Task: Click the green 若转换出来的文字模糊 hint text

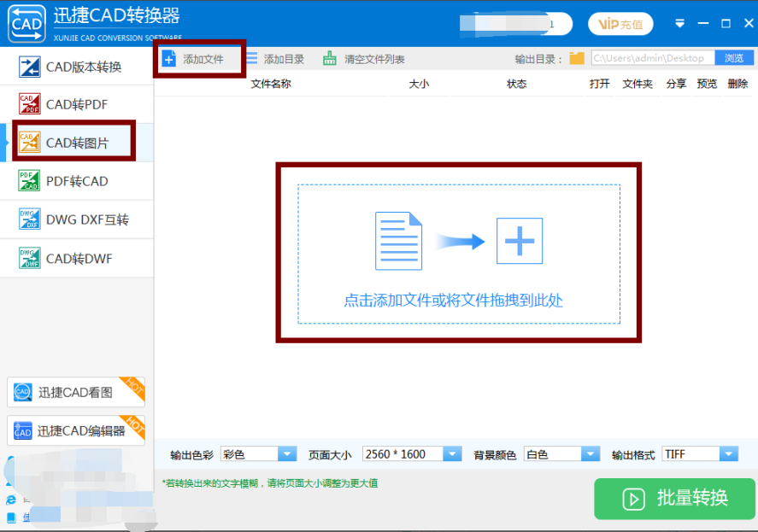Action: tap(270, 483)
